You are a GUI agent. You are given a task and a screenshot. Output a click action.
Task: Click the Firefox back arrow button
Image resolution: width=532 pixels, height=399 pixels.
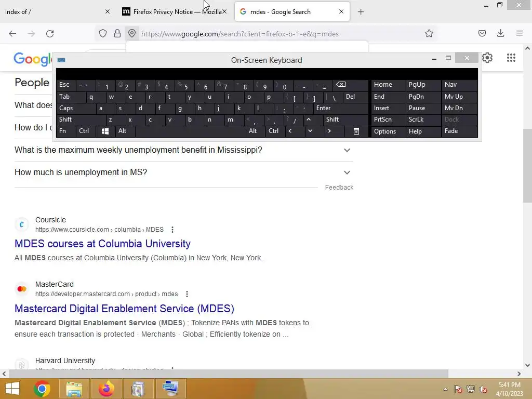click(x=12, y=34)
